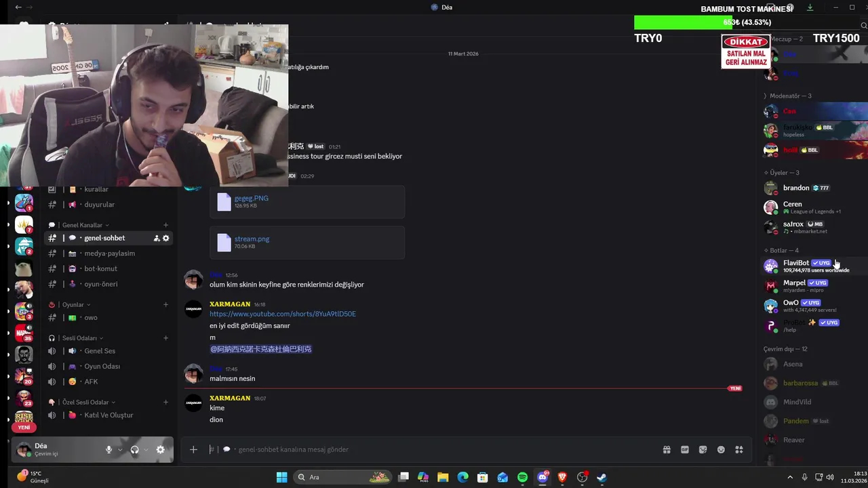Open the sticker picker
The height and width of the screenshot is (488, 868).
coord(703,449)
